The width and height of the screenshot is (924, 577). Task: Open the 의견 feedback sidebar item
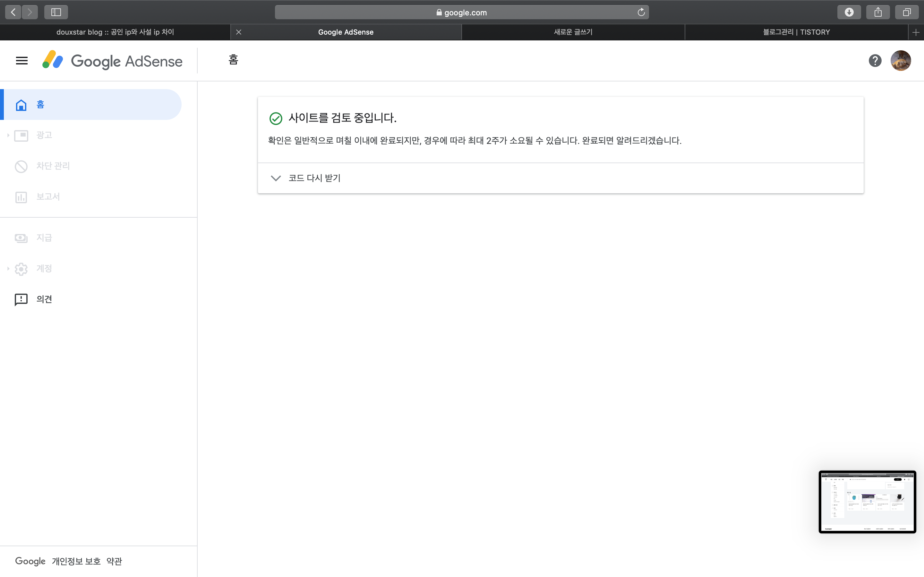click(44, 299)
